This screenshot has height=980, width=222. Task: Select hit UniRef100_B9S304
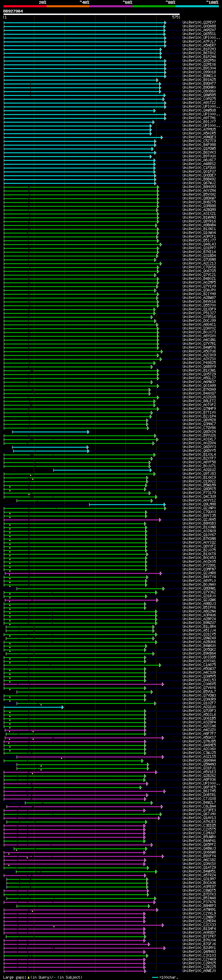[x=199, y=68]
